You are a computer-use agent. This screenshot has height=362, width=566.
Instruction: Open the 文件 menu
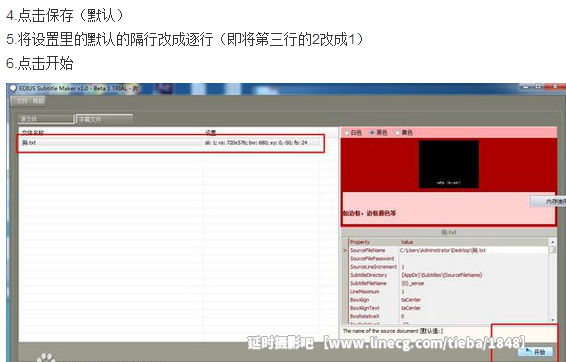[22, 101]
